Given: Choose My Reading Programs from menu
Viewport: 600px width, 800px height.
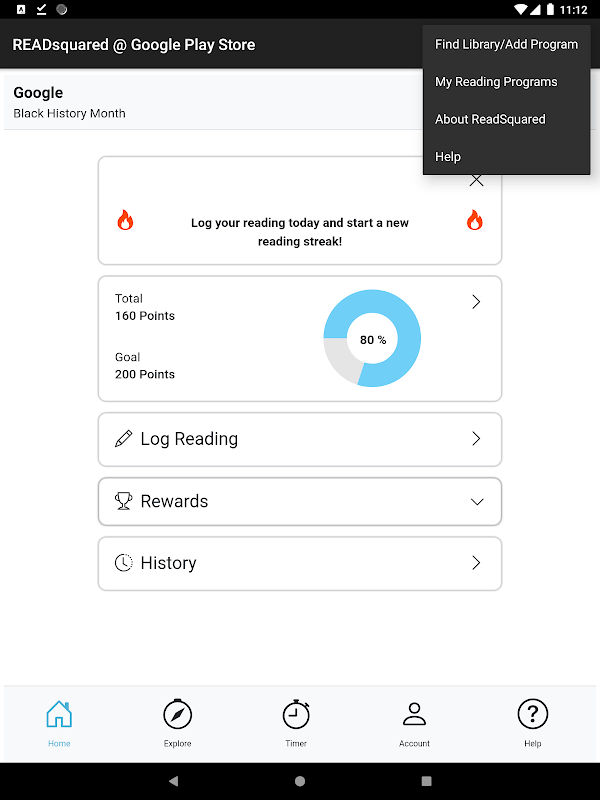Looking at the screenshot, I should 496,82.
